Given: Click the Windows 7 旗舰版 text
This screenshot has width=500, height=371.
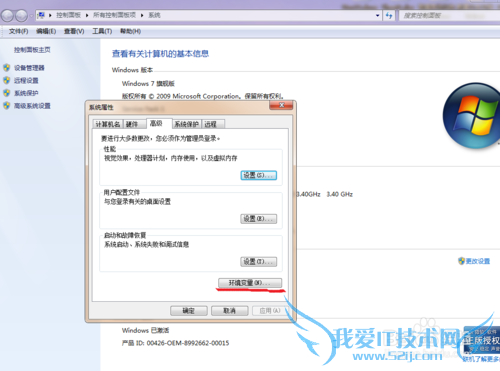Looking at the screenshot, I should tap(148, 83).
